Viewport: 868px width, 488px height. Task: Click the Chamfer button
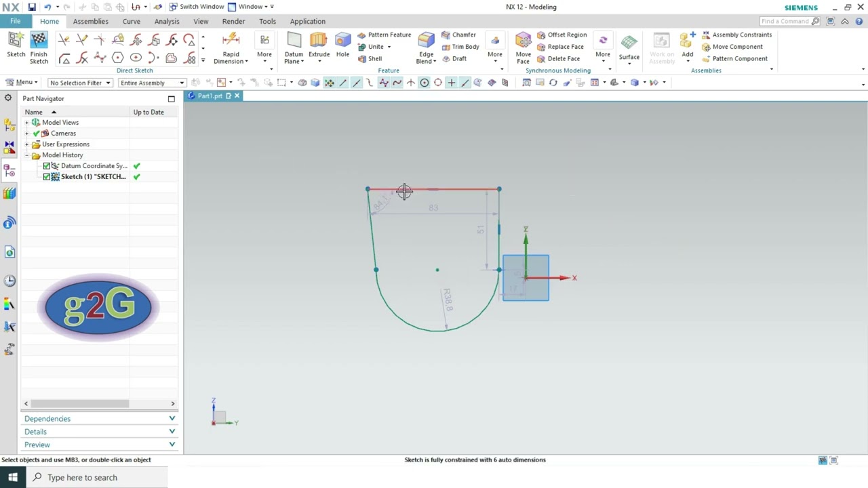[x=458, y=35]
